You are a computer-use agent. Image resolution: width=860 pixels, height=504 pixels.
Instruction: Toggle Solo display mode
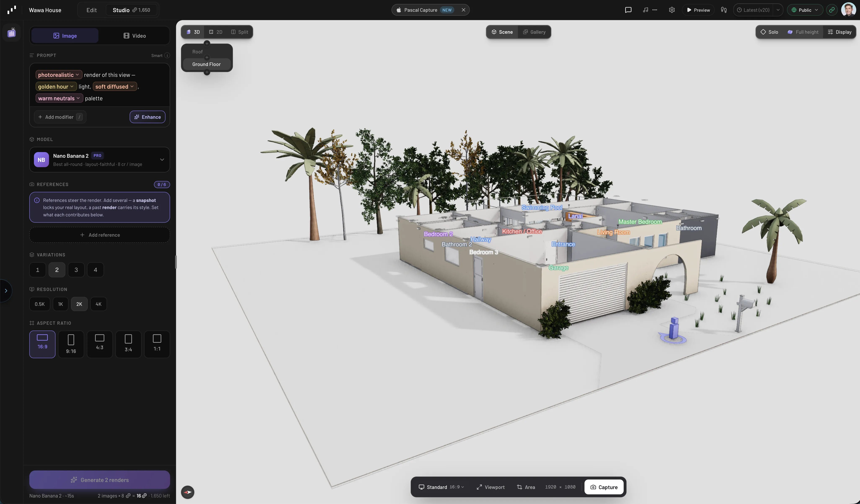[769, 32]
